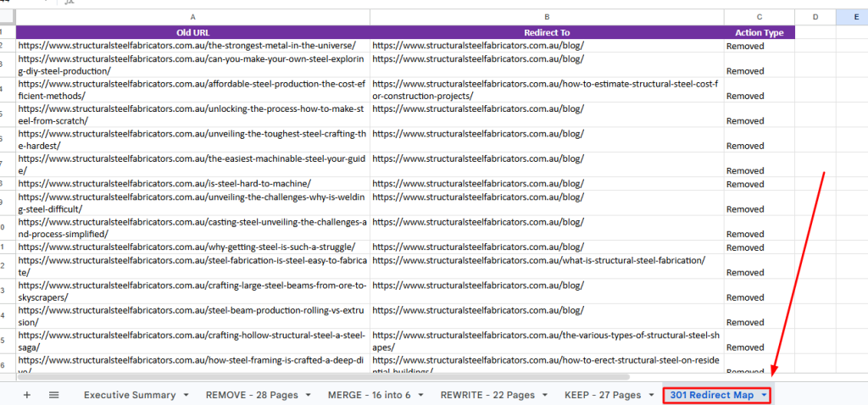Expand 301 Redirect Map tab arrow
Screen dimensions: 868x405
pos(765,395)
